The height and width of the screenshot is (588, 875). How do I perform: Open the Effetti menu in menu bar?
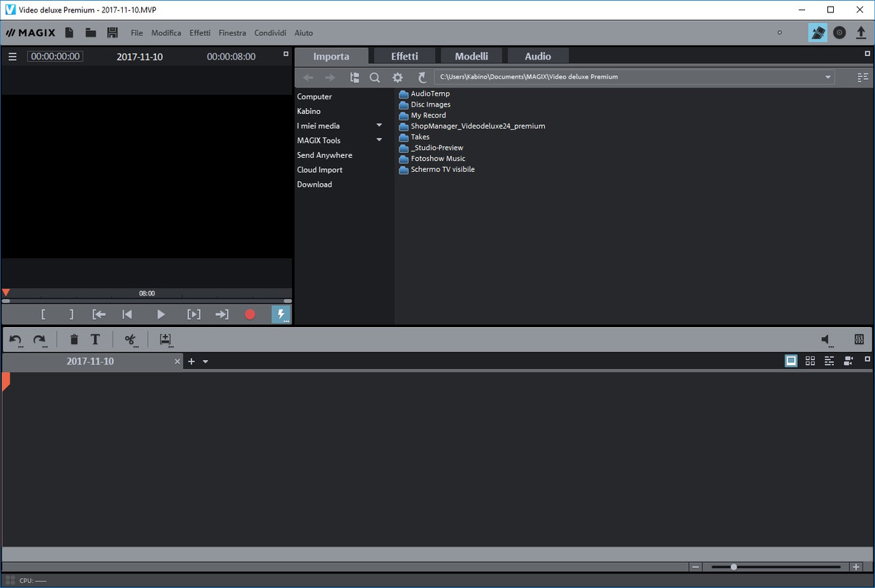pyautogui.click(x=200, y=33)
